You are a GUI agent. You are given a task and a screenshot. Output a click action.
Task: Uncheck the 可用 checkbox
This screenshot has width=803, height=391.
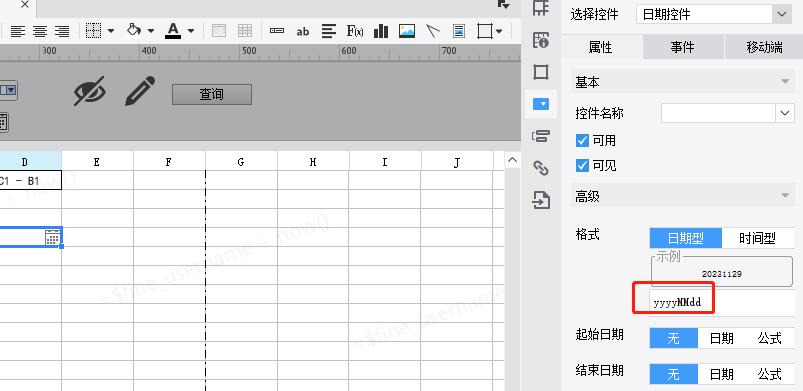pos(582,140)
